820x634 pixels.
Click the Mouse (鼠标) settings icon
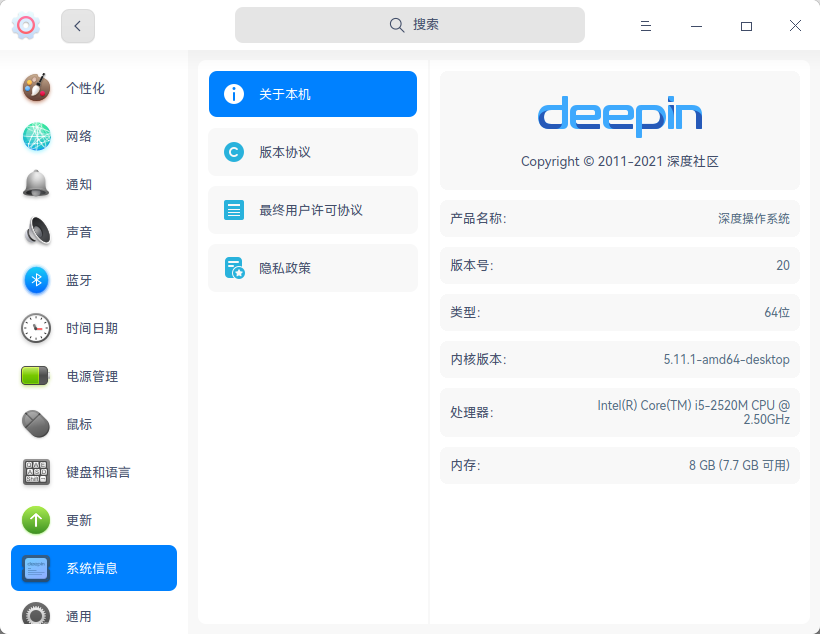pos(36,424)
